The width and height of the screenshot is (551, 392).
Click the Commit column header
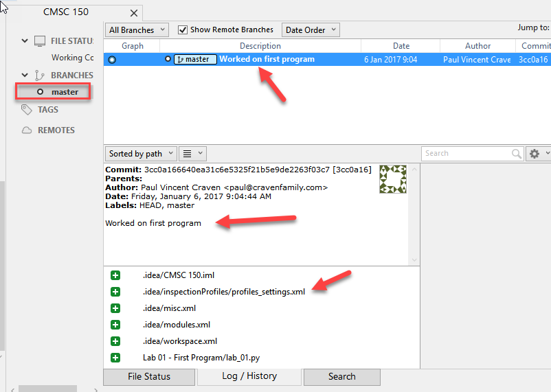tap(533, 46)
